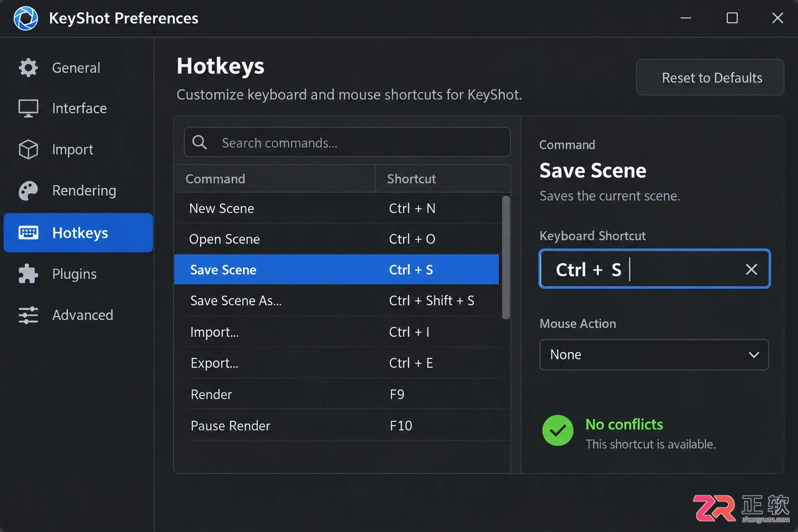Select the New Scene row
This screenshot has height=532, width=798.
[x=337, y=208]
